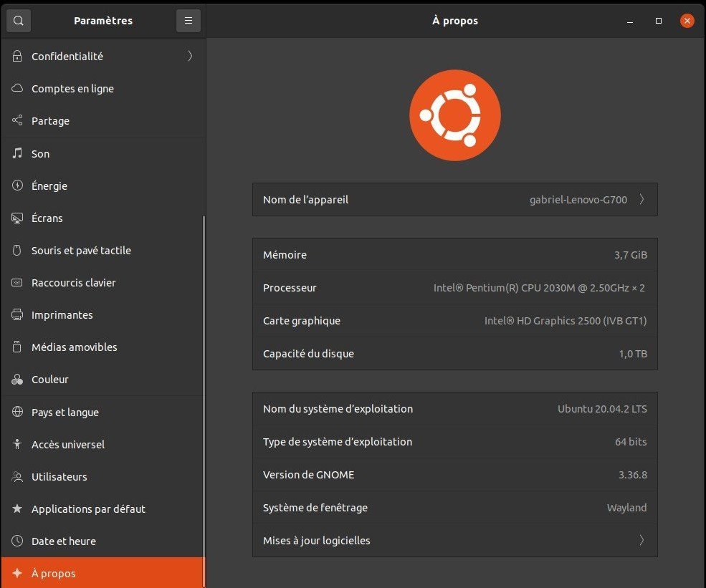Screen dimensions: 706x588
Task: Click the music note icon for Son
Action: [18, 153]
